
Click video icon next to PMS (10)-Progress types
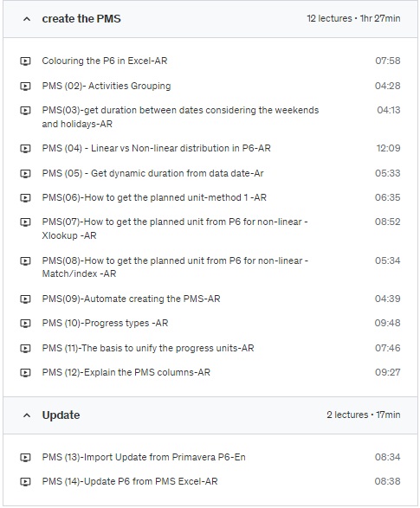[x=25, y=323]
